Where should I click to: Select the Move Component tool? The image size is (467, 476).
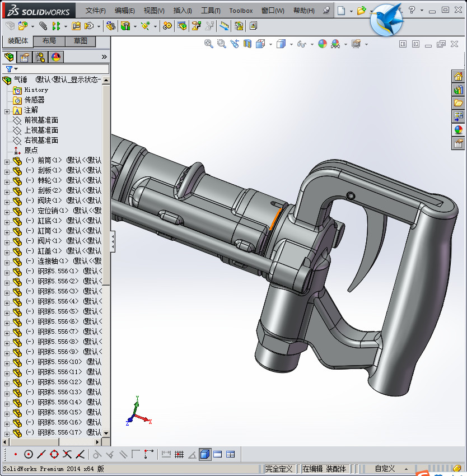click(89, 26)
